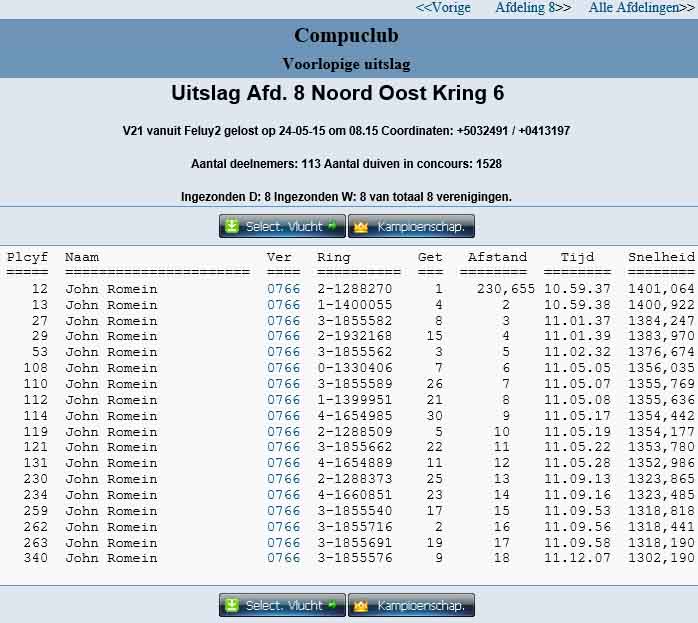Click the Plcyf column header
This screenshot has height=623, width=698.
pos(27,257)
